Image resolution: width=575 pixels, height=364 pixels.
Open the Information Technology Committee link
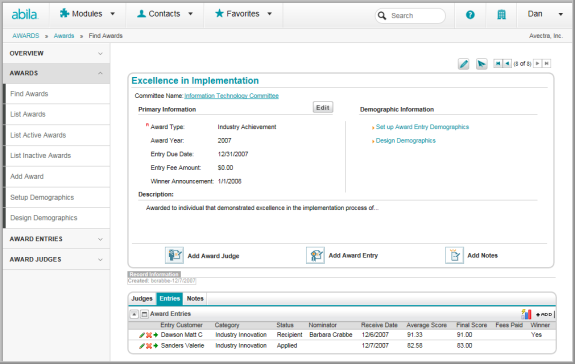click(x=231, y=96)
